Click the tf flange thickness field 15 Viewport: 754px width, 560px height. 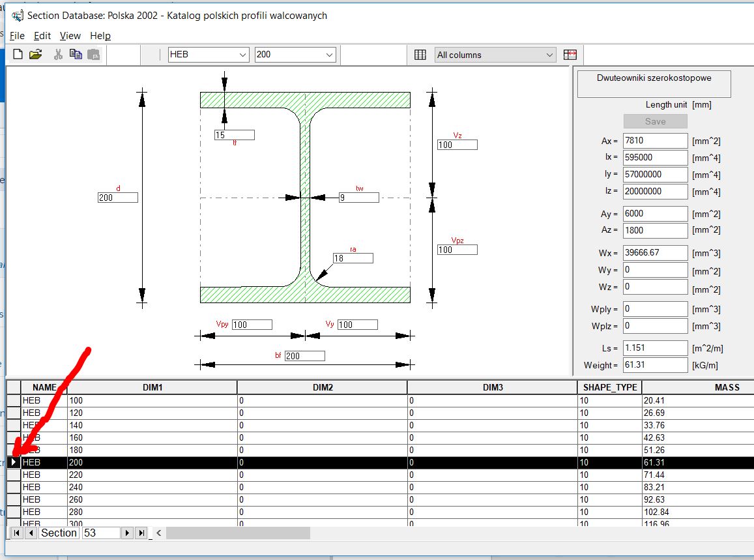click(x=234, y=135)
